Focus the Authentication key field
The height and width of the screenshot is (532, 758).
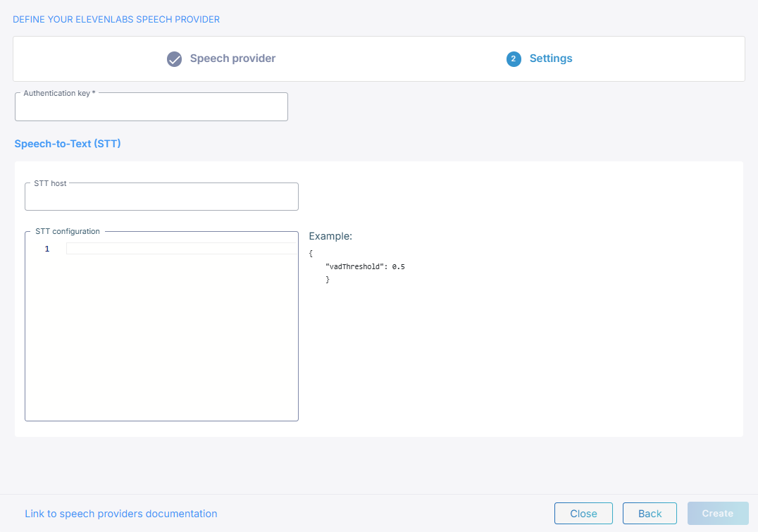[151, 107]
